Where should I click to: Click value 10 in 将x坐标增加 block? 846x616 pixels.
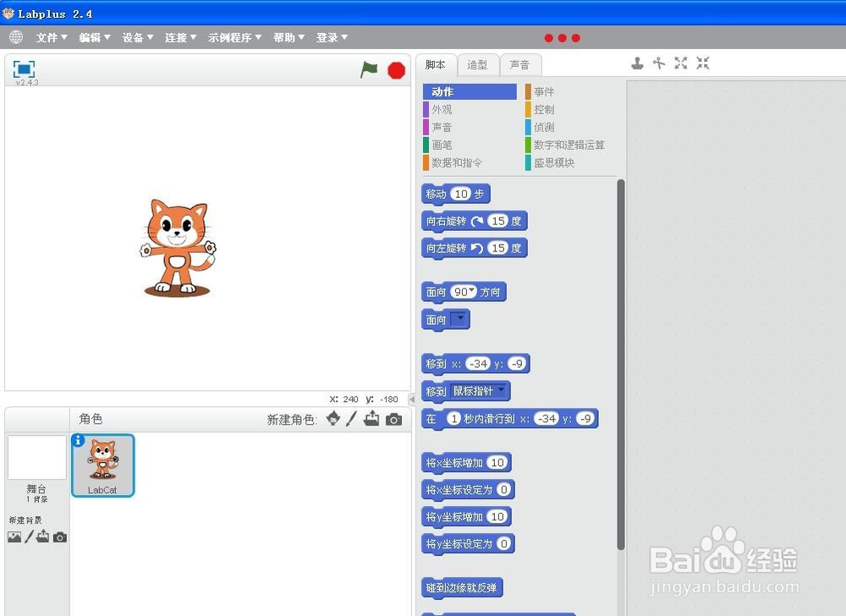497,462
